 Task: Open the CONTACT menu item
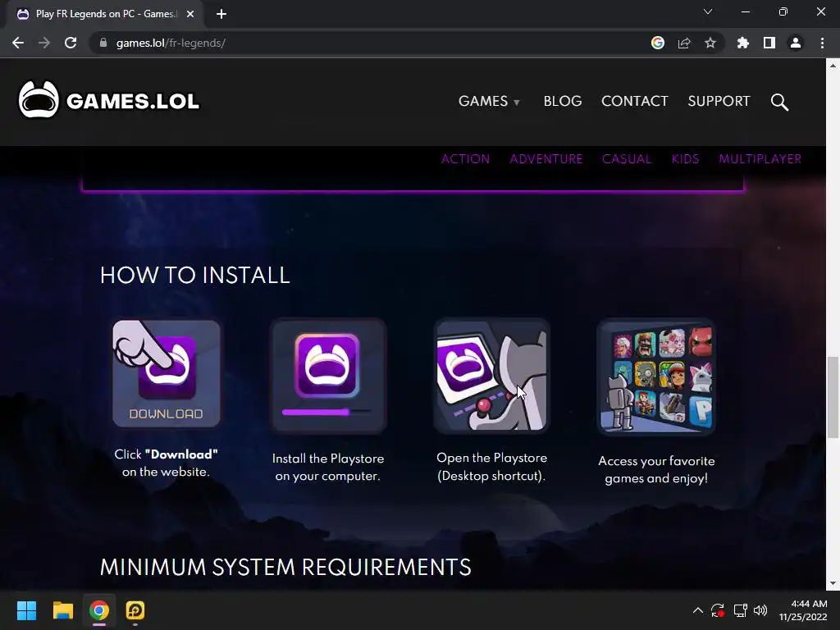point(635,101)
